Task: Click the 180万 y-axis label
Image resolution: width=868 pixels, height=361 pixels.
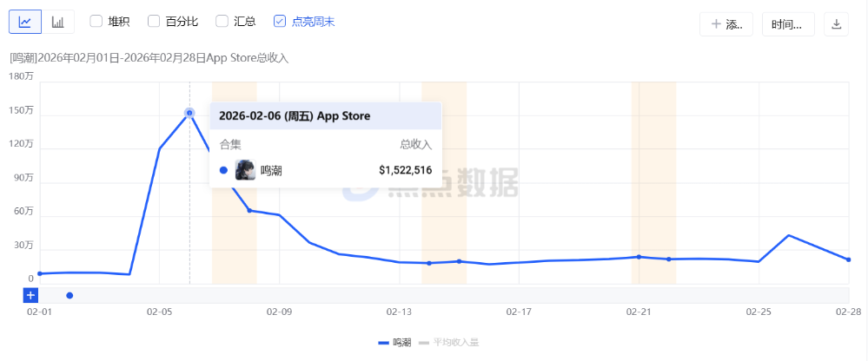Action: [21, 77]
